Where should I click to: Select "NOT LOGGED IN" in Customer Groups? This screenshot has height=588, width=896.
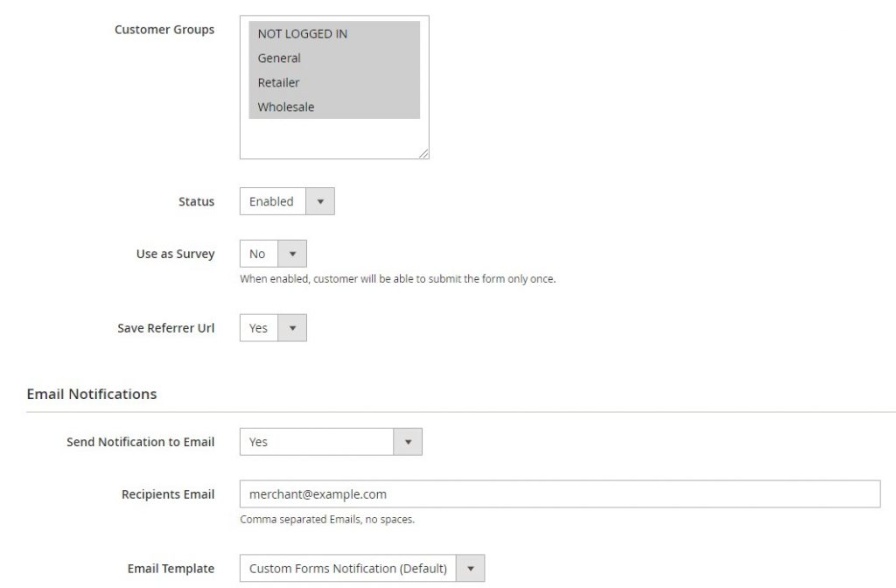click(x=301, y=33)
